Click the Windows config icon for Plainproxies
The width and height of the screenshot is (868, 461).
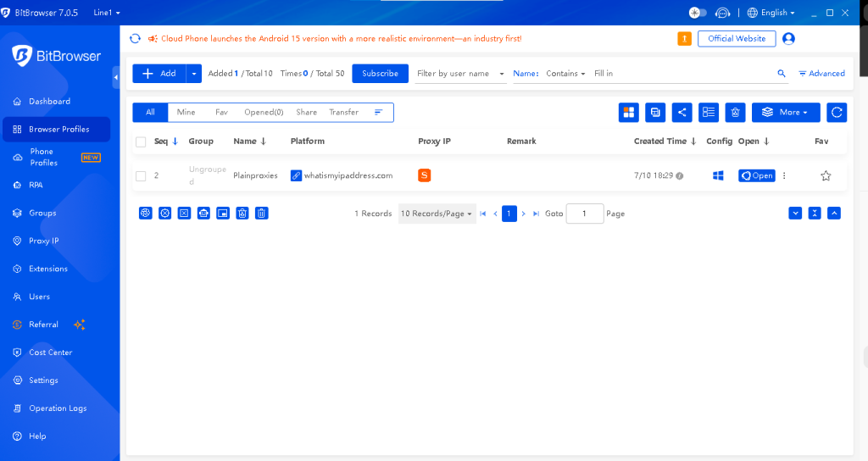click(718, 175)
